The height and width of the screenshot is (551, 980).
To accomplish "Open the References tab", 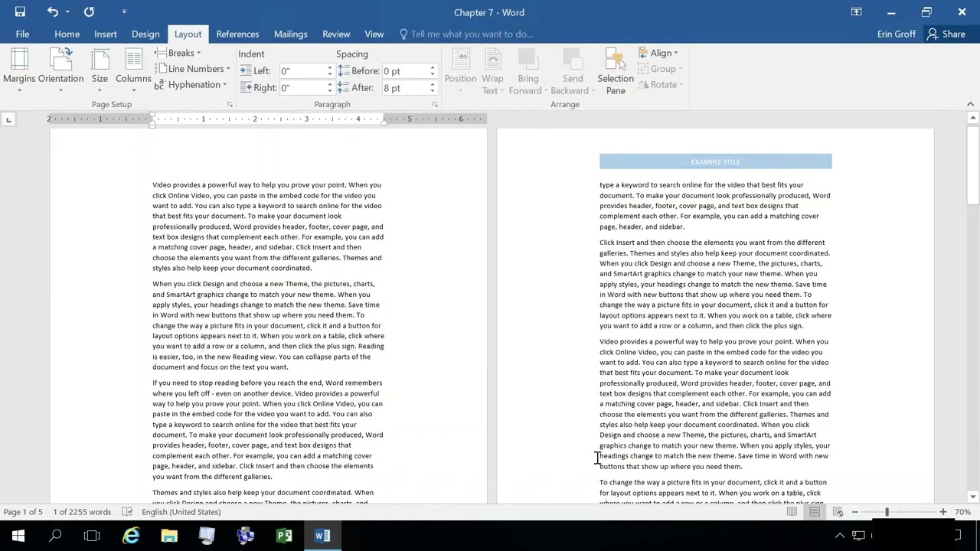I will click(x=237, y=34).
